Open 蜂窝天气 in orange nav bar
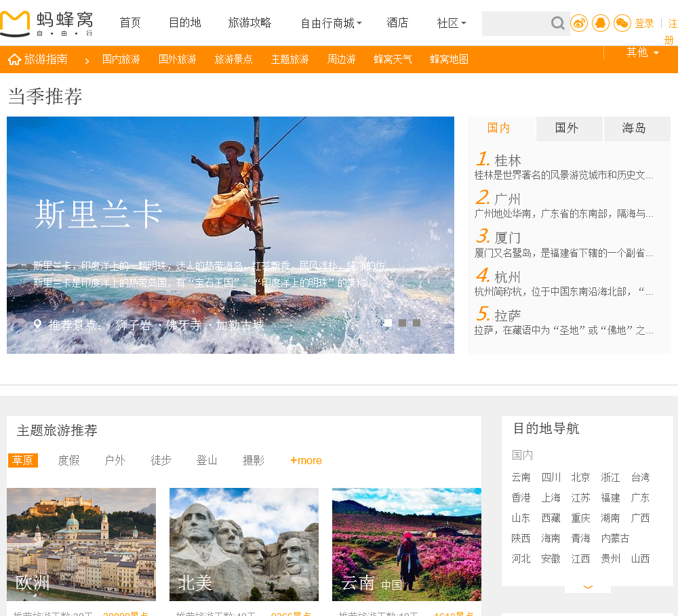Image resolution: width=678 pixels, height=616 pixels. [x=393, y=59]
